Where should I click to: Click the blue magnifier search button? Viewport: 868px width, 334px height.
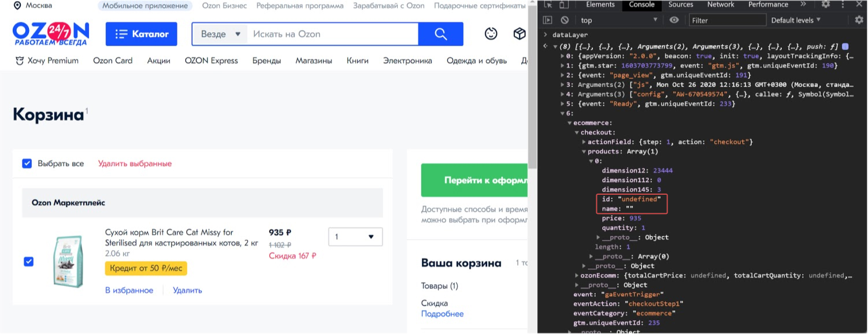click(x=441, y=34)
